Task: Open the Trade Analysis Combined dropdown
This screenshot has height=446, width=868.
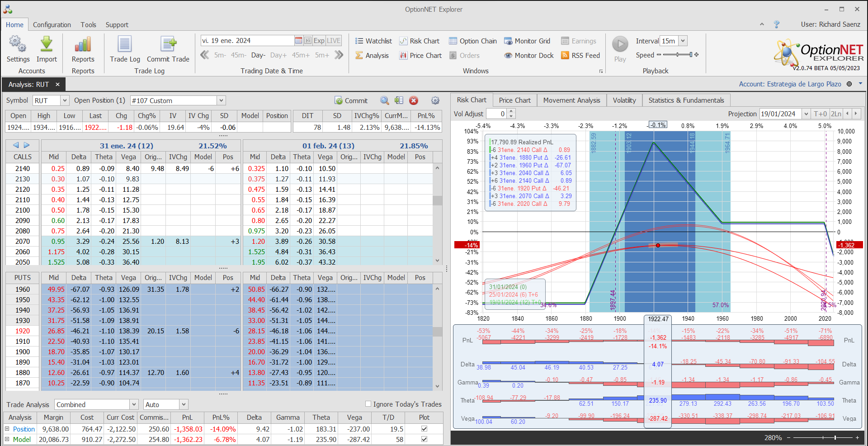Action: (x=134, y=404)
